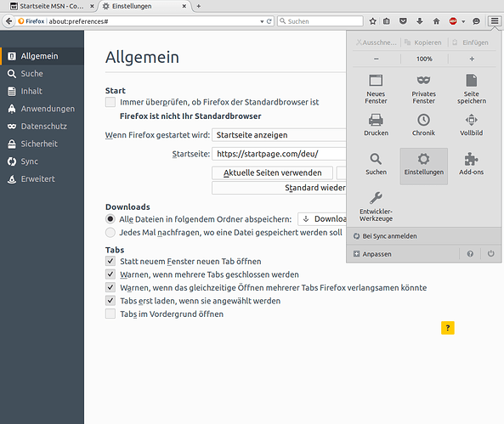This screenshot has width=504, height=424.
Task: Click the Pocket icon in toolbar
Action: tap(403, 21)
